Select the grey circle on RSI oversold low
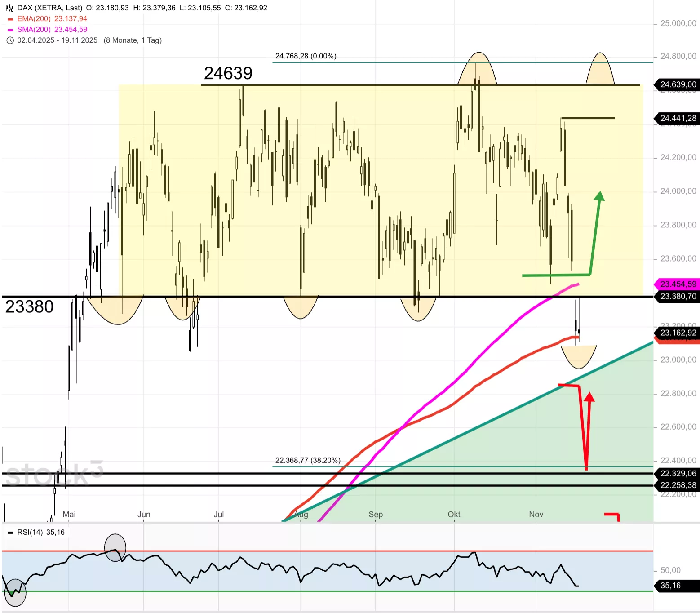Screen dimensions: 700x613 (15, 593)
